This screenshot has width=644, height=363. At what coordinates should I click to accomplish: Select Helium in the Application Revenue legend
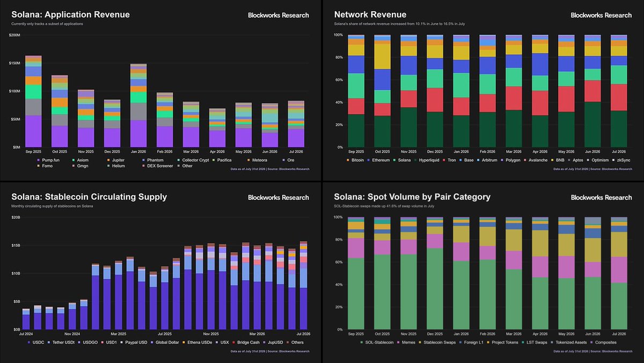tap(115, 166)
